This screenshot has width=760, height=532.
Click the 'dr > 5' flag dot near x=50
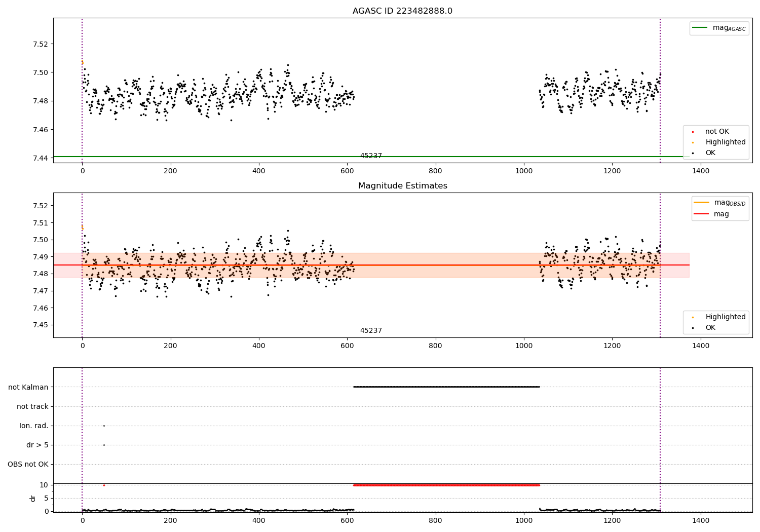point(104,445)
